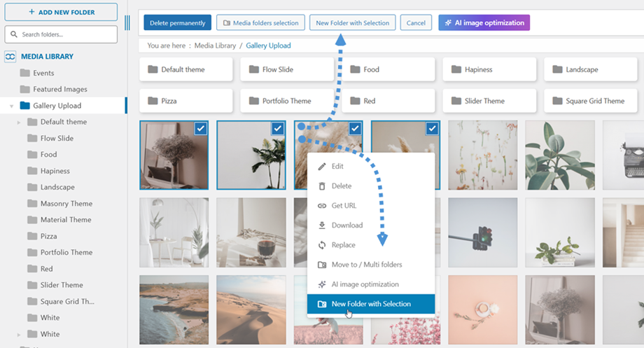
Task: Expand the last White folder arrow
Action: [19, 335]
